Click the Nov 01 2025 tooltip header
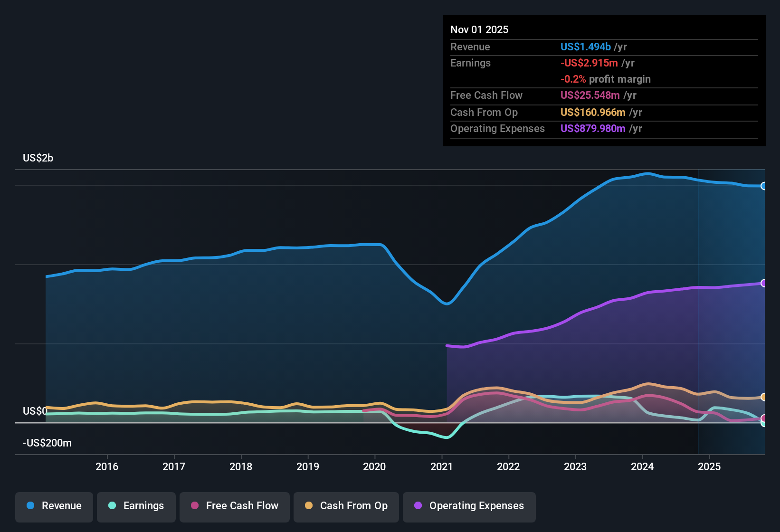This screenshot has width=780, height=532. coord(479,29)
